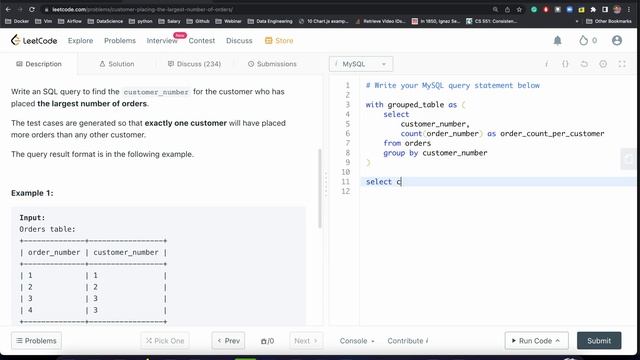Enter fullscreen editor mode
The image size is (640, 360).
(622, 64)
